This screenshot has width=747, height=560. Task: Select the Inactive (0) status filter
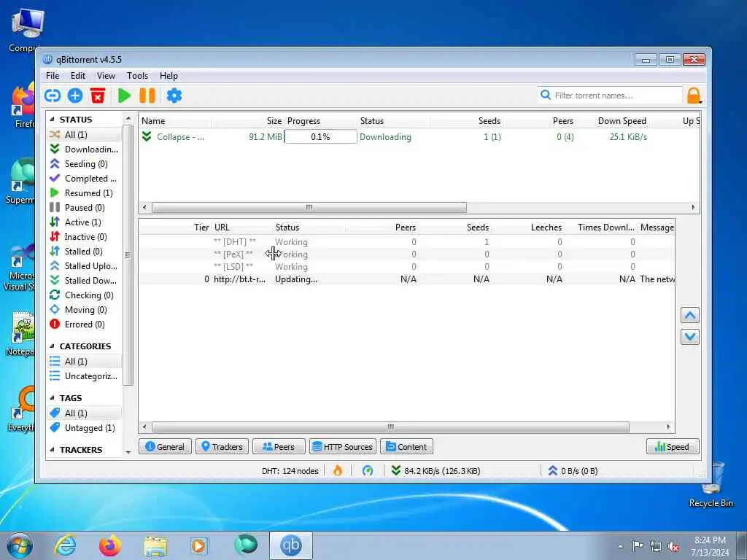[x=84, y=237]
